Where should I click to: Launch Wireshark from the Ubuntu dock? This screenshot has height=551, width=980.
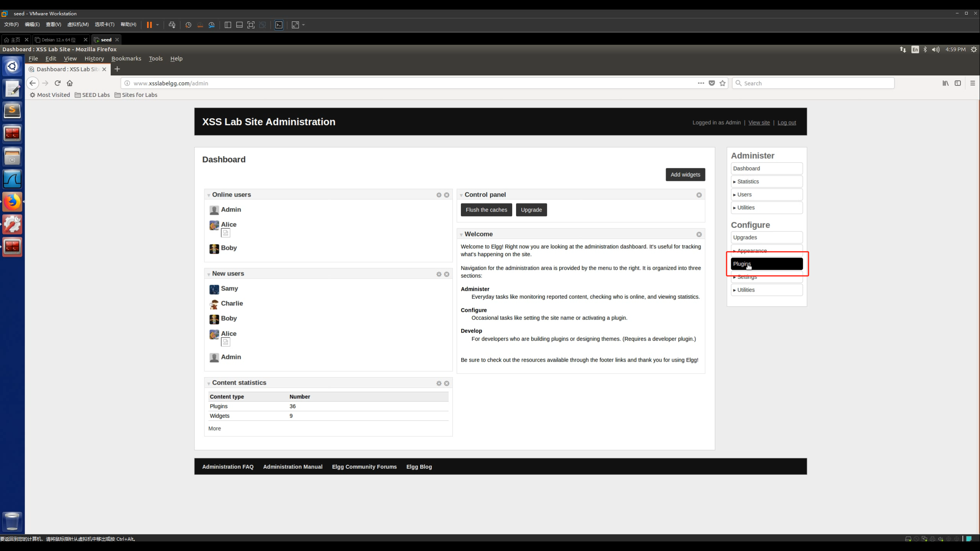pos(12,179)
